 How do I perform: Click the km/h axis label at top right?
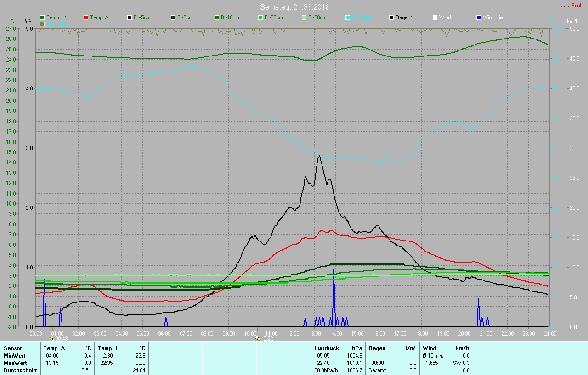click(x=572, y=22)
